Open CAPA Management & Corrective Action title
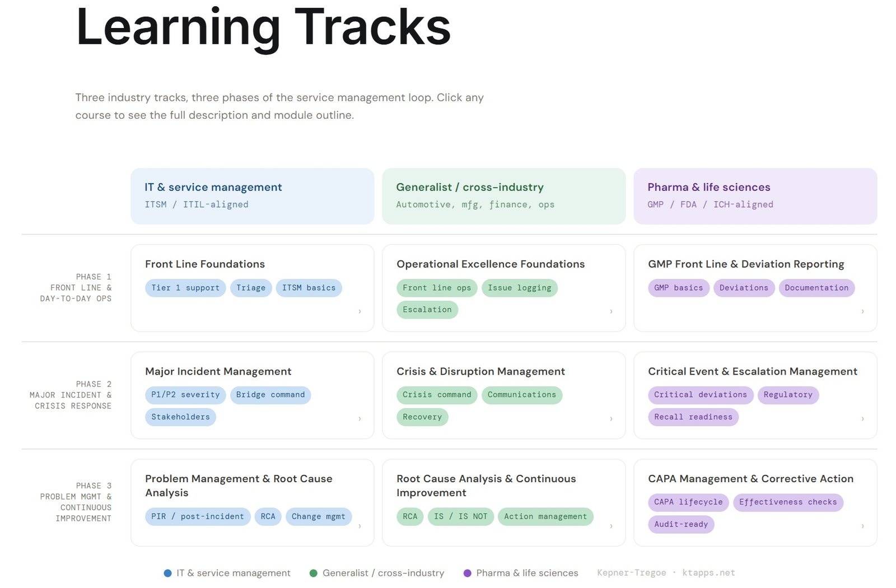 coord(750,479)
